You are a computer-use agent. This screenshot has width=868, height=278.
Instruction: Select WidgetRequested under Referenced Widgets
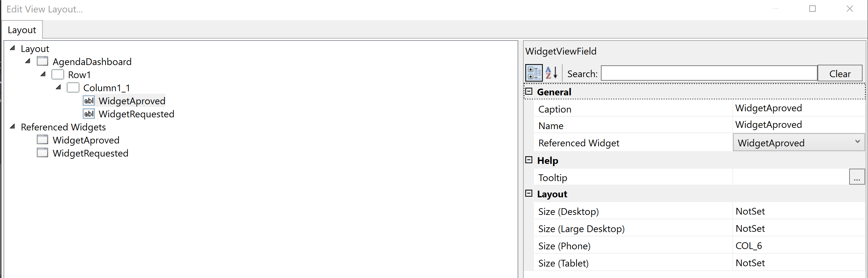90,153
